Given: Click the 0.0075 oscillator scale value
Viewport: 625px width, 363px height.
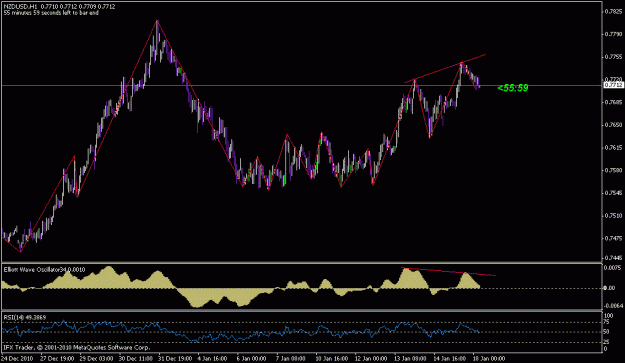Looking at the screenshot, I should (x=614, y=267).
